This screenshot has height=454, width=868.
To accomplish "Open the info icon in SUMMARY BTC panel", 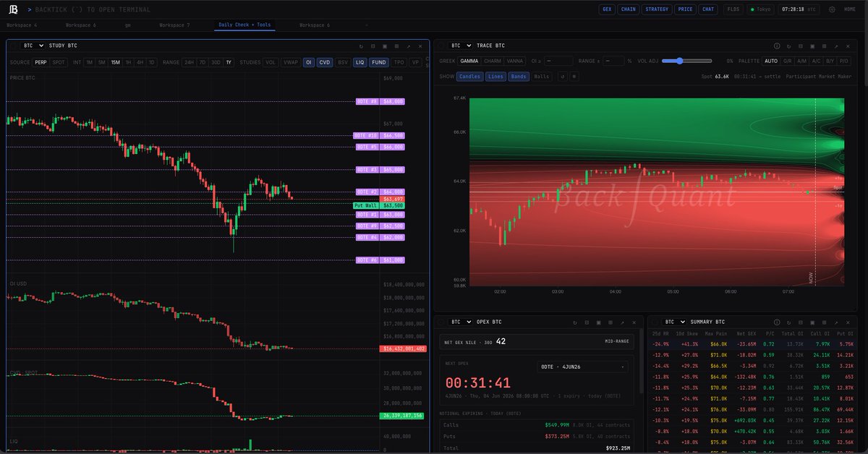I will (x=777, y=322).
